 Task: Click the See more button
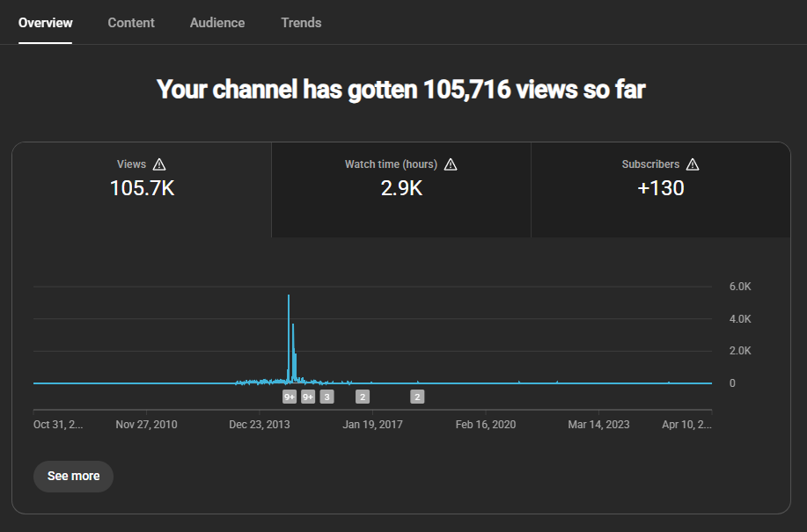click(73, 476)
